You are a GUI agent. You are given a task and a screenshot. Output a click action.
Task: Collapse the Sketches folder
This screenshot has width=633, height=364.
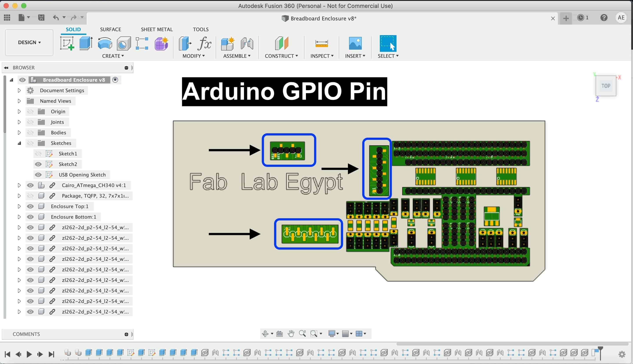tap(19, 143)
